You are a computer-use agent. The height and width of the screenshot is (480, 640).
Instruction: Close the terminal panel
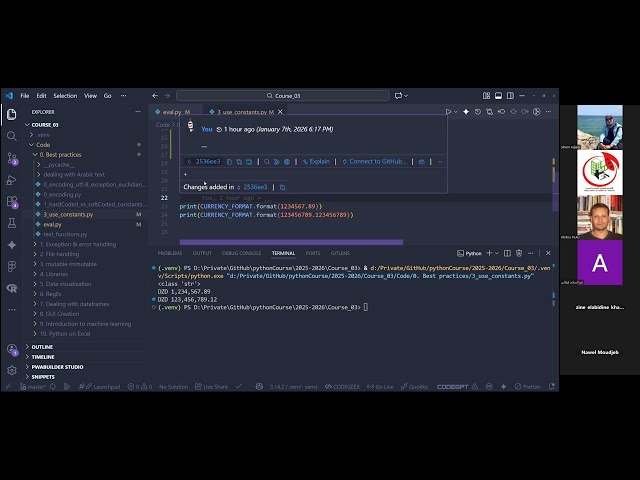pos(548,253)
